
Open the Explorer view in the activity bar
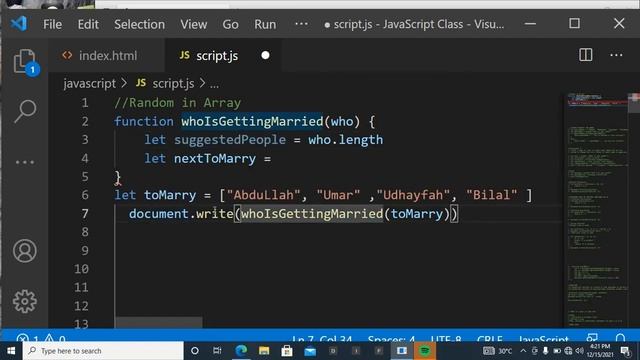(x=24, y=61)
